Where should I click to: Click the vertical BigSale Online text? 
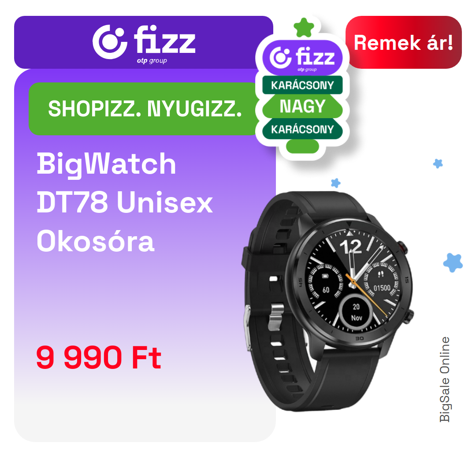pyautogui.click(x=445, y=379)
